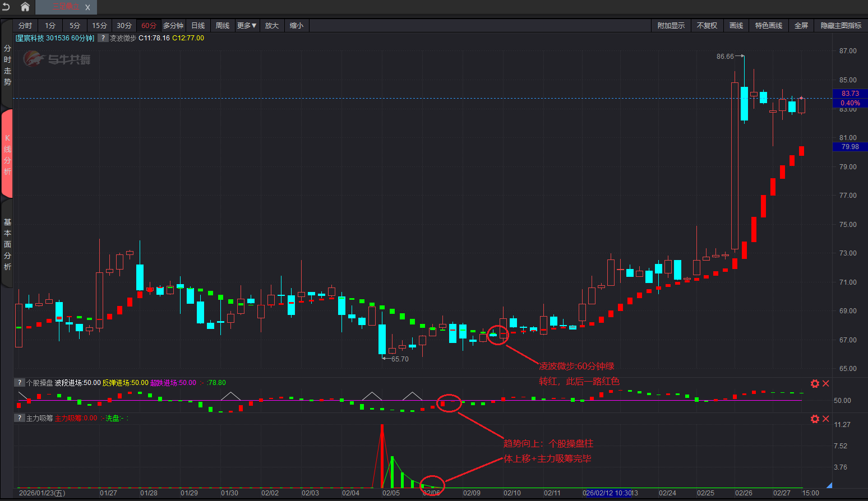This screenshot has width=868, height=501.
Task: Toggle 附加显示 overlay display
Action: coord(671,26)
